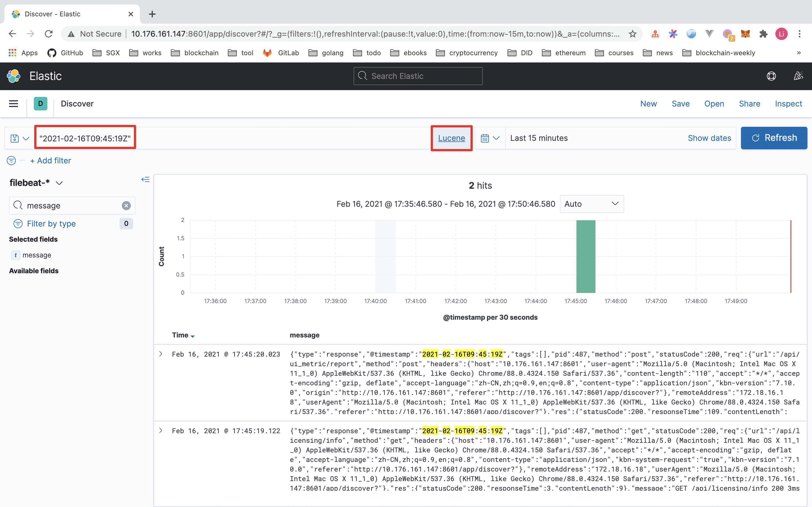Click the Save menu item
The height and width of the screenshot is (507, 812).
tap(680, 103)
